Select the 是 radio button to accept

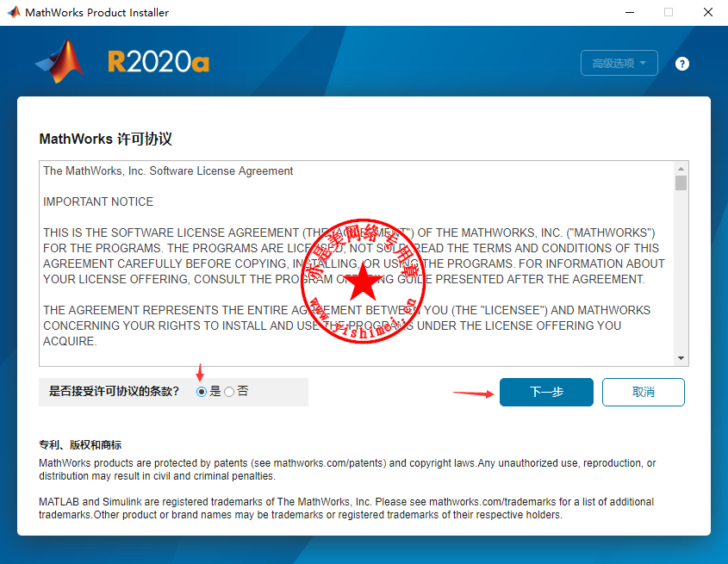(x=202, y=392)
